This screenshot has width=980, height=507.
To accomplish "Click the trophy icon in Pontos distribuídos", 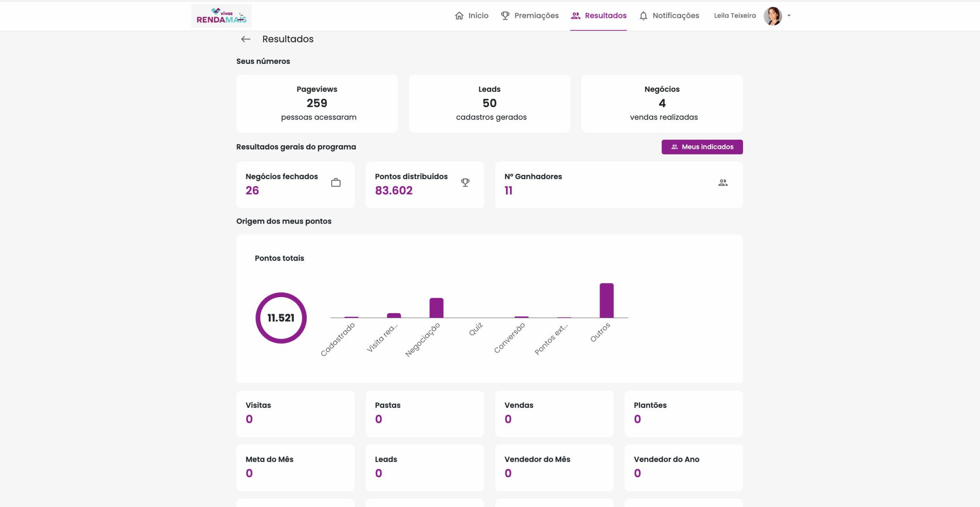I will (x=465, y=183).
